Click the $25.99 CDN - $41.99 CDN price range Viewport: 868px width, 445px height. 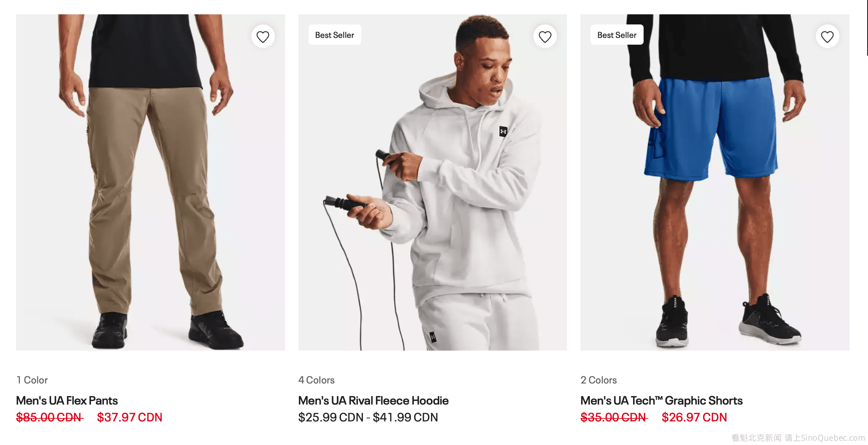click(368, 417)
